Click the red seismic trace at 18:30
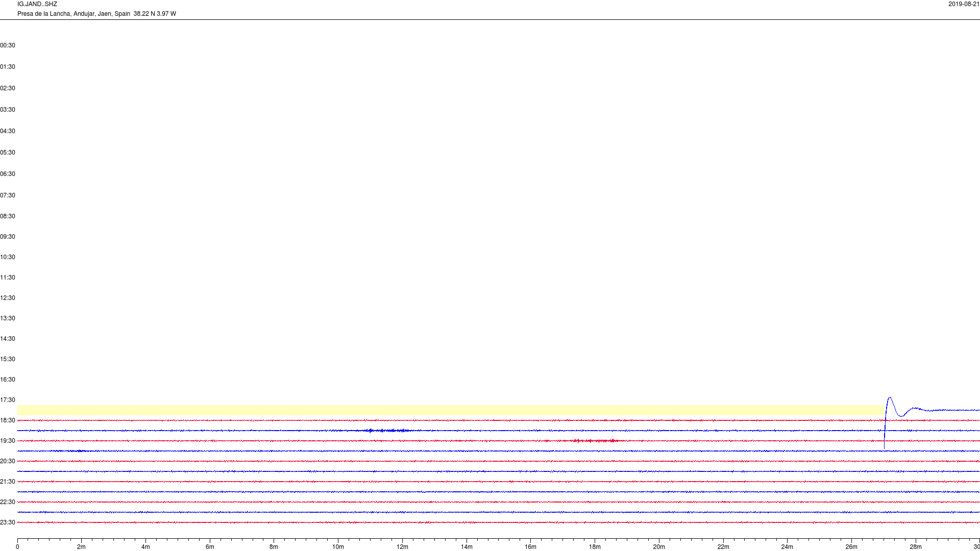This screenshot has height=551, width=980. [498, 420]
